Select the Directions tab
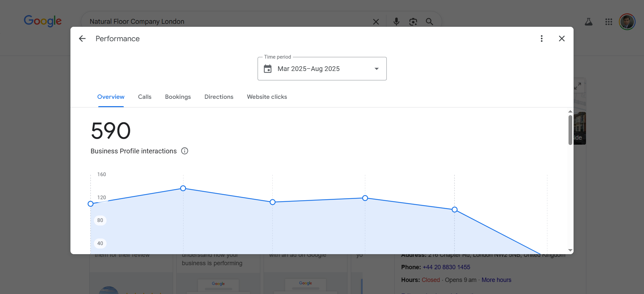The height and width of the screenshot is (294, 644). [219, 97]
